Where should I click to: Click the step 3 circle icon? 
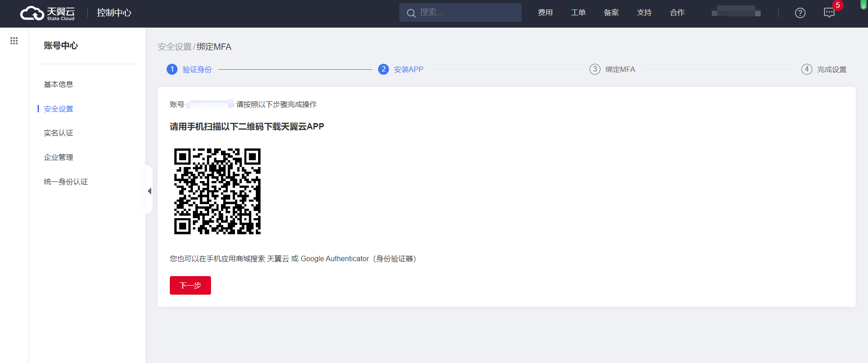click(x=595, y=69)
